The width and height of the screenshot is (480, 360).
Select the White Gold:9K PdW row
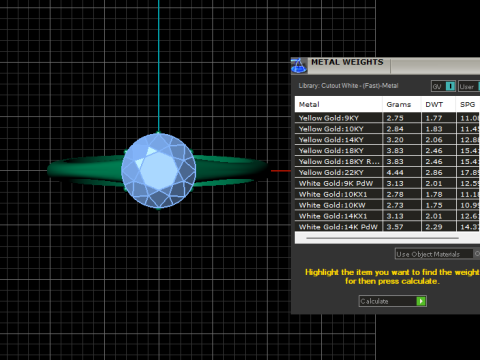pos(387,183)
